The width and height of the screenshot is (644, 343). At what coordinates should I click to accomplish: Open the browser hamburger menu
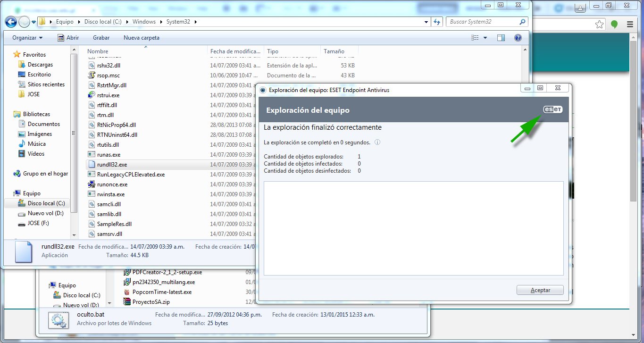(x=630, y=25)
